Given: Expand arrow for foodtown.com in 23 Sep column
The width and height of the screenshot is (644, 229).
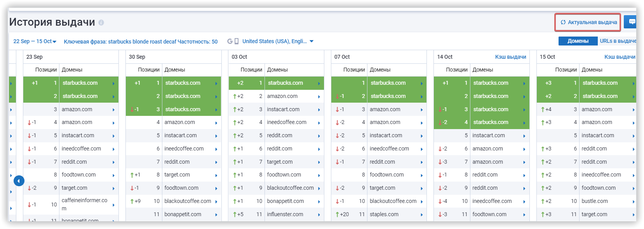Looking at the screenshot, I should pos(113,175).
